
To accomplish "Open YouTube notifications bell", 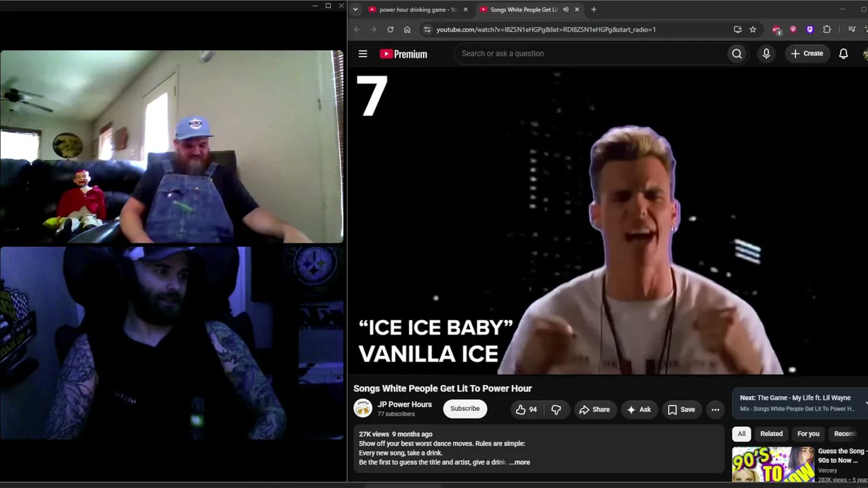I will pos(844,54).
